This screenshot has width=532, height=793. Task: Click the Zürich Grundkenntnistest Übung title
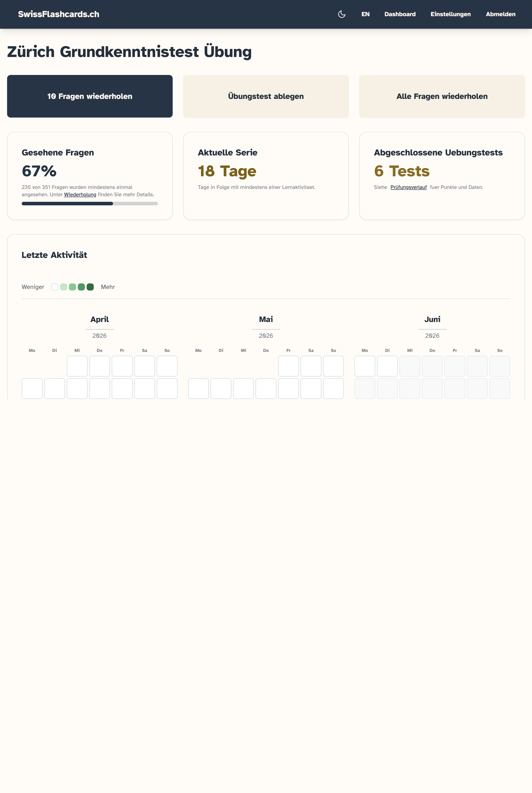tap(129, 52)
